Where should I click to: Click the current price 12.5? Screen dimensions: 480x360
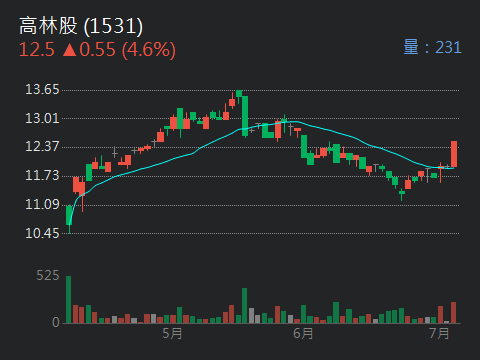click(37, 50)
